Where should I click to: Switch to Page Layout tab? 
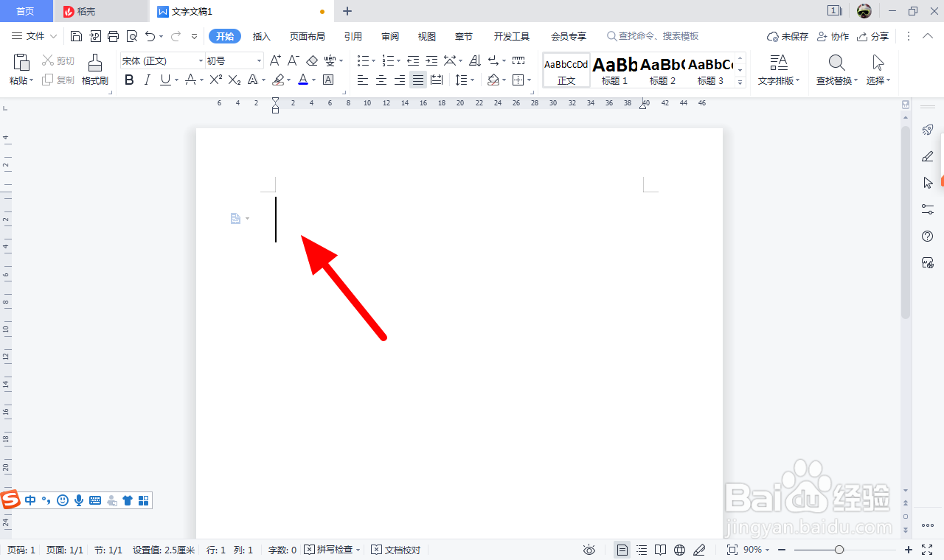(x=307, y=36)
